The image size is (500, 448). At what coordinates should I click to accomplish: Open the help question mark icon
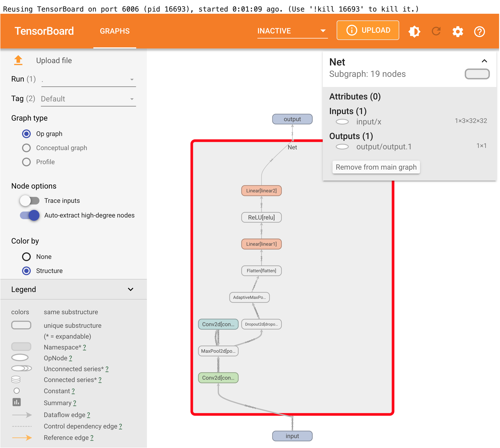(x=479, y=31)
